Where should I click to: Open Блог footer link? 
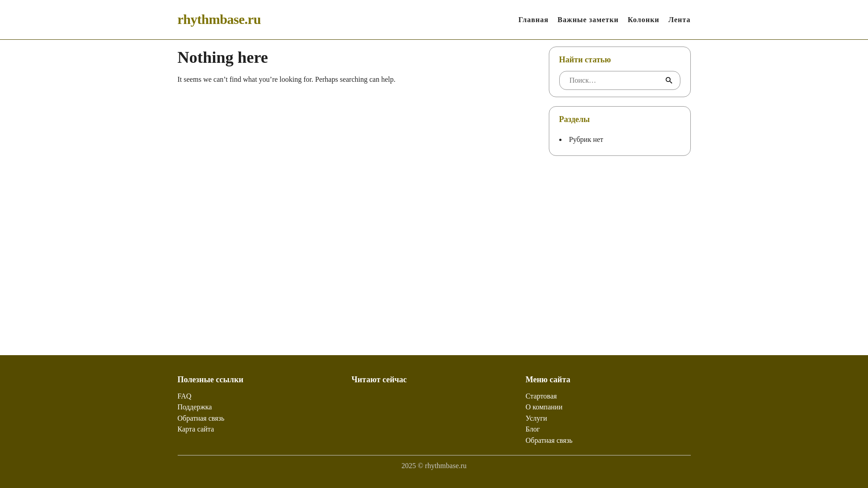[x=533, y=429]
